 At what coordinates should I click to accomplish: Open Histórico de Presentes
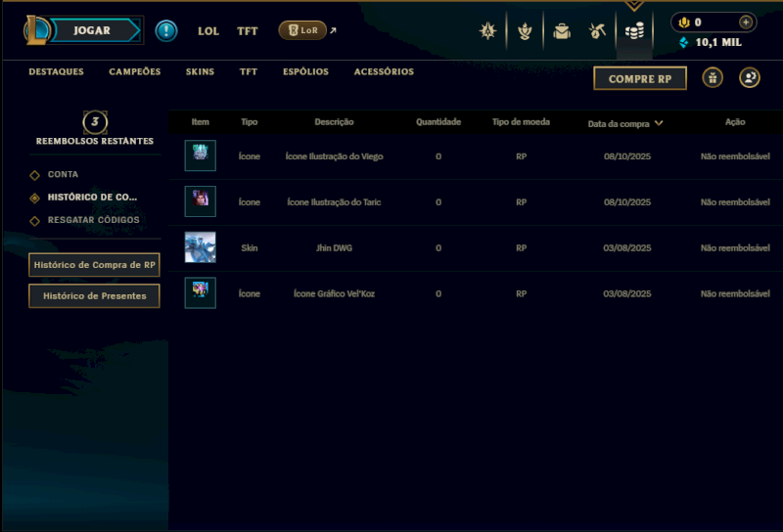(x=94, y=296)
